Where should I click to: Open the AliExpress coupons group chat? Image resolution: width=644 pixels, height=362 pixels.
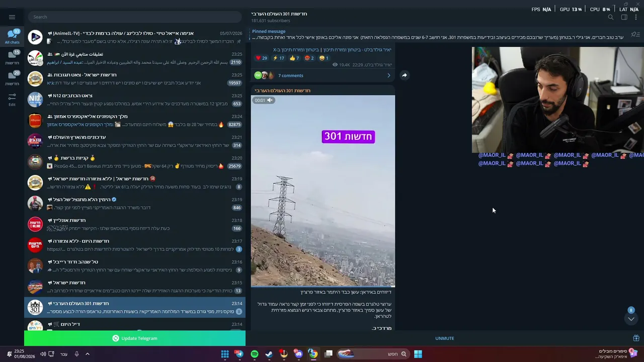(x=135, y=120)
